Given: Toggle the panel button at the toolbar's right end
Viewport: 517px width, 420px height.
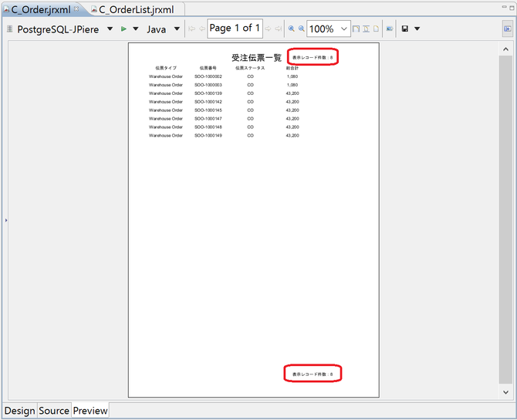Looking at the screenshot, I should 508,29.
